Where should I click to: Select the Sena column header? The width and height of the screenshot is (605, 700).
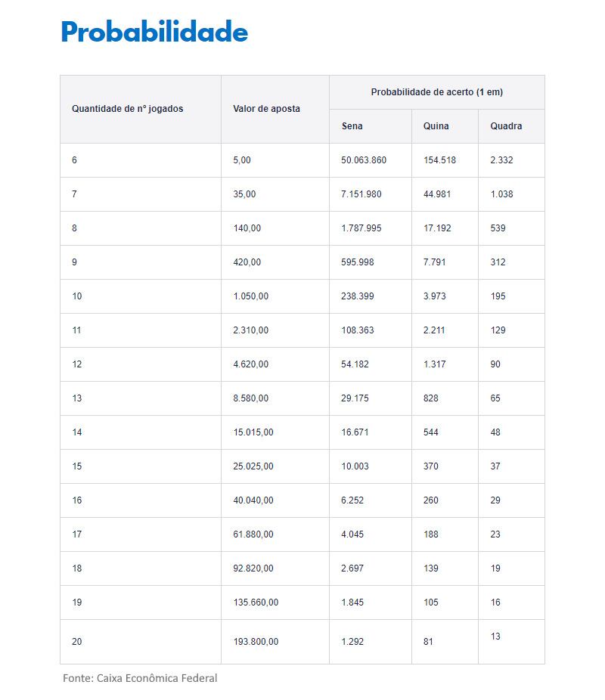click(352, 126)
